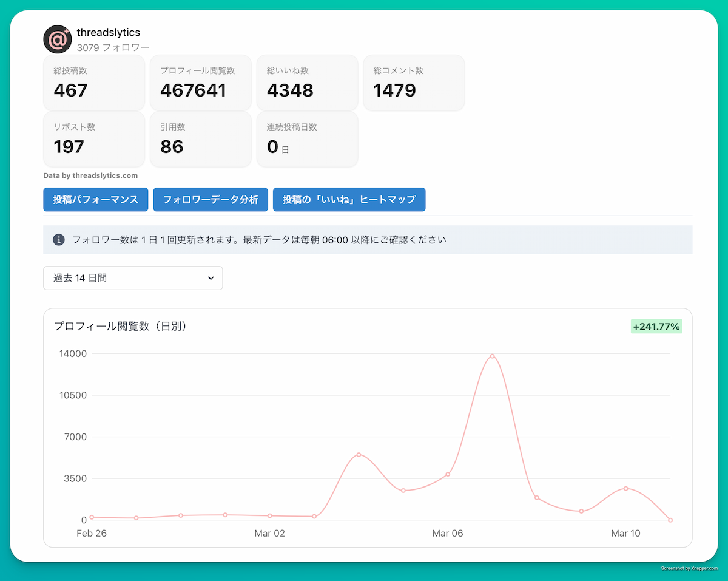The height and width of the screenshot is (581, 728).
Task: Click the Feb 26 x-axis label
Action: (92, 534)
